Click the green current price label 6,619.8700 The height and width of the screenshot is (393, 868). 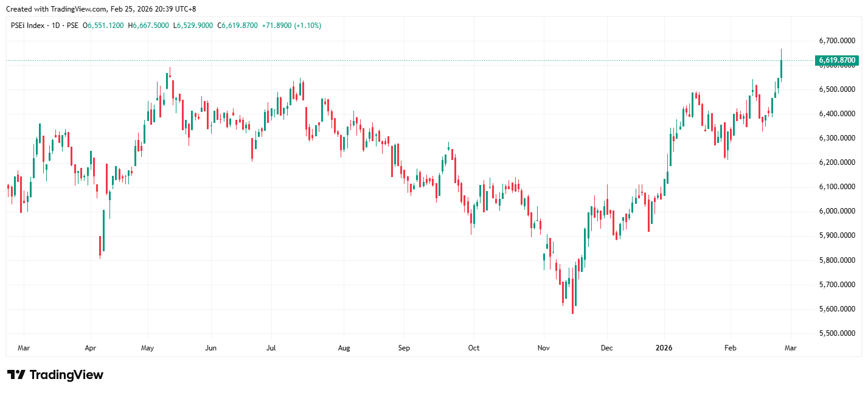tap(836, 60)
